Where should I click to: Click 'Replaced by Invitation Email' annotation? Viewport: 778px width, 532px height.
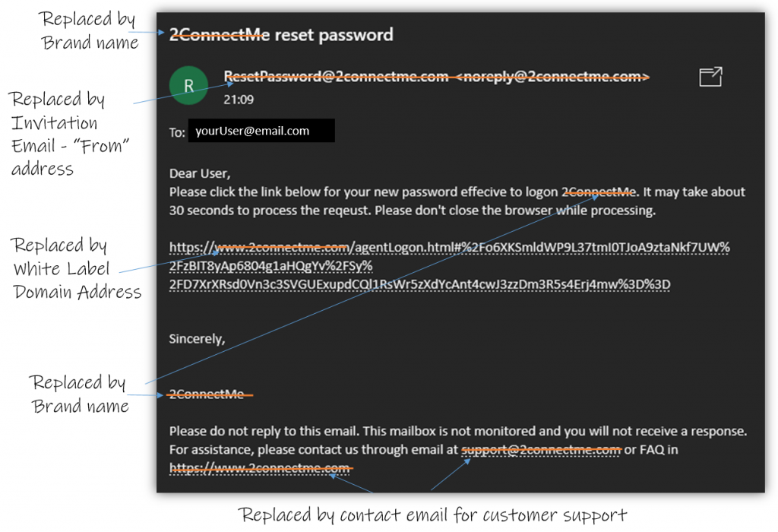[x=69, y=134]
